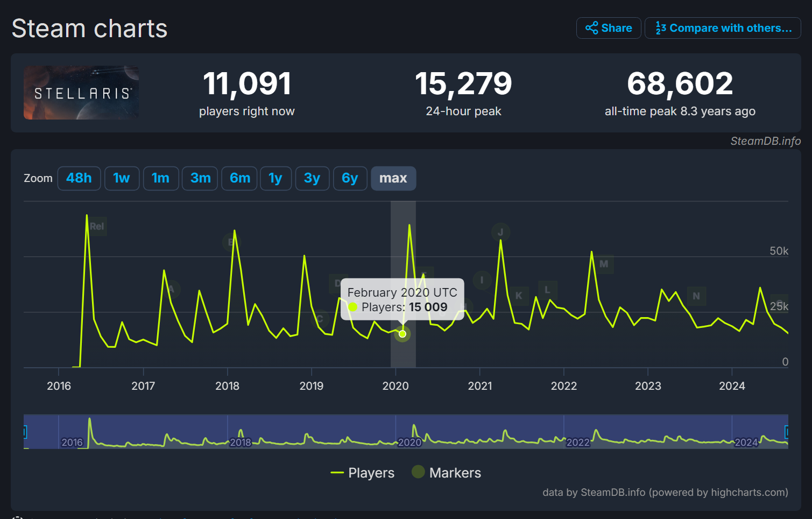The image size is (812, 519).
Task: Set zoom range to 48h
Action: [79, 178]
